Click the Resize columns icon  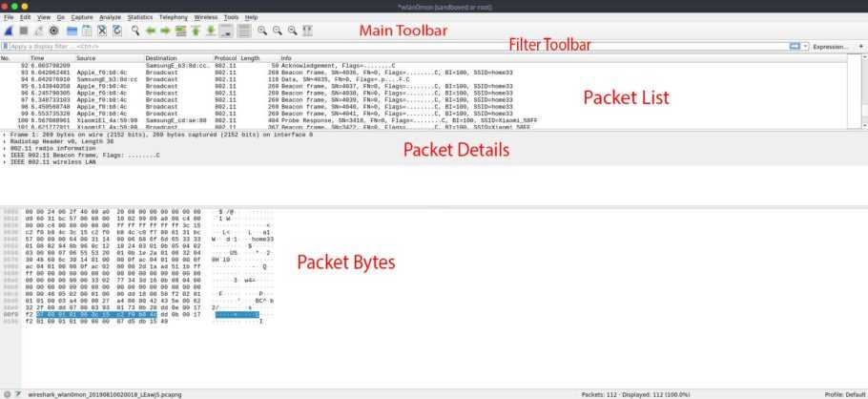[x=308, y=31]
